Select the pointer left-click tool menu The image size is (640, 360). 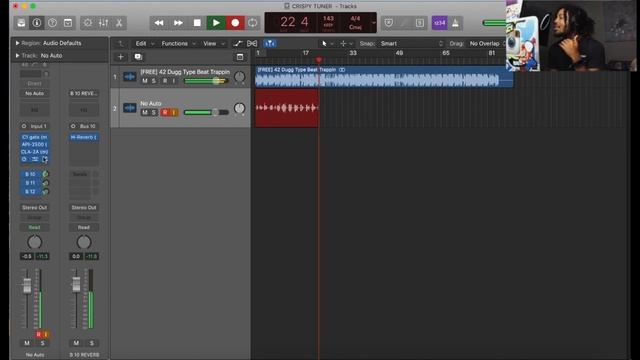coord(327,43)
